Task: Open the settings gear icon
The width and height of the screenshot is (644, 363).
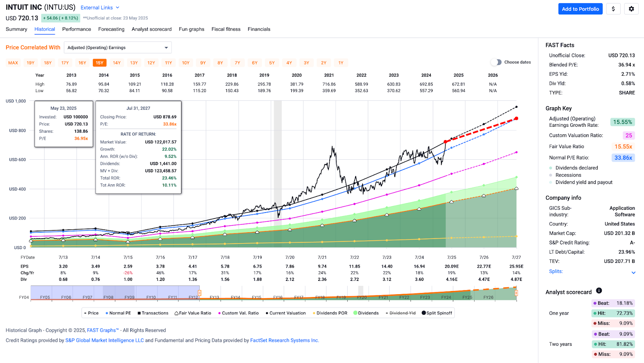Action: tap(631, 9)
